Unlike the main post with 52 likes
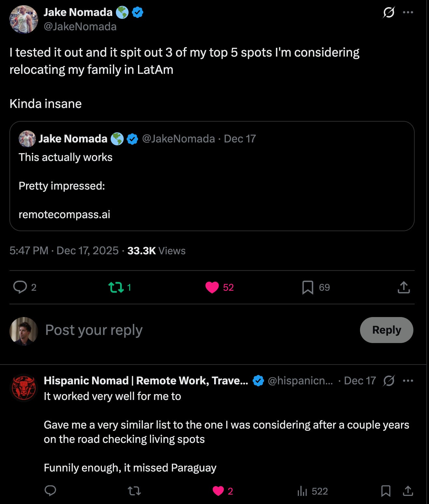Screen dimensions: 429x504 coord(212,287)
